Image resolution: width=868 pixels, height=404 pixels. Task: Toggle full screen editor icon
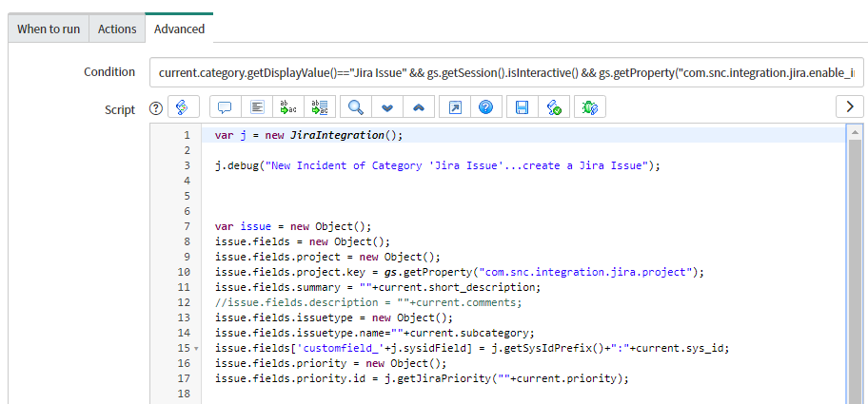455,106
